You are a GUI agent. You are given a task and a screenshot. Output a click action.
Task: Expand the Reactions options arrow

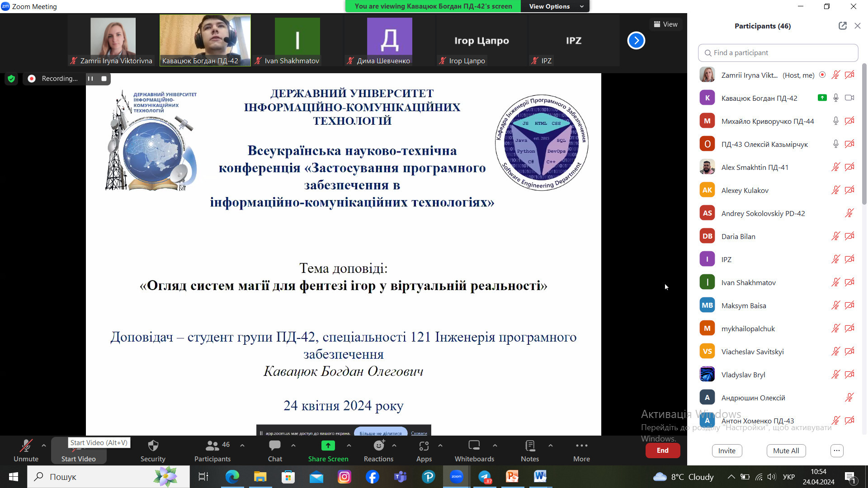(x=394, y=446)
